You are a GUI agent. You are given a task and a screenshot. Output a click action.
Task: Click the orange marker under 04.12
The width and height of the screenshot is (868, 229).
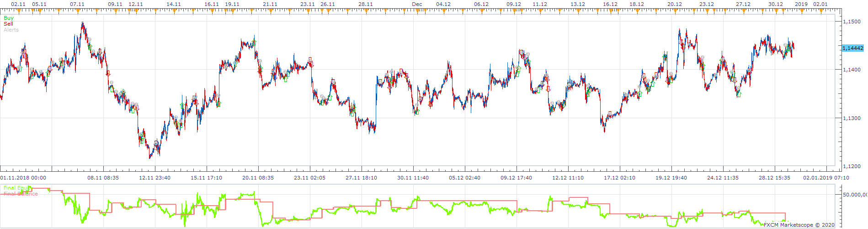point(444,10)
